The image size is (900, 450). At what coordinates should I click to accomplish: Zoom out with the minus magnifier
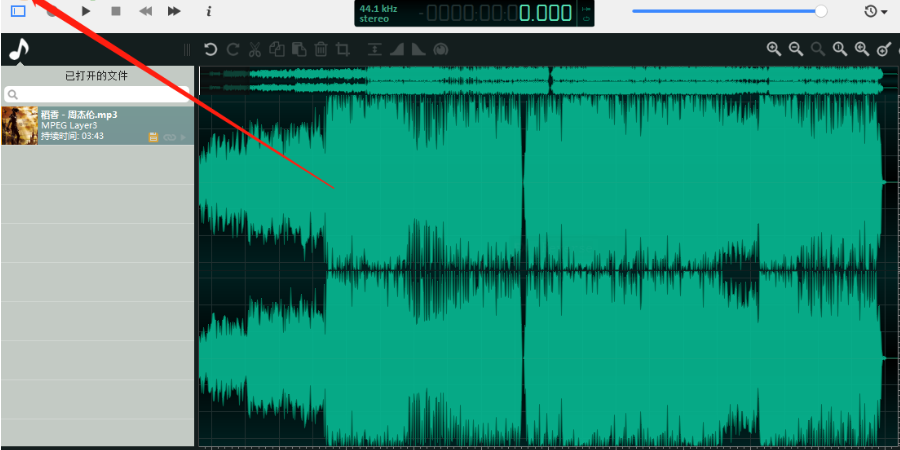796,49
